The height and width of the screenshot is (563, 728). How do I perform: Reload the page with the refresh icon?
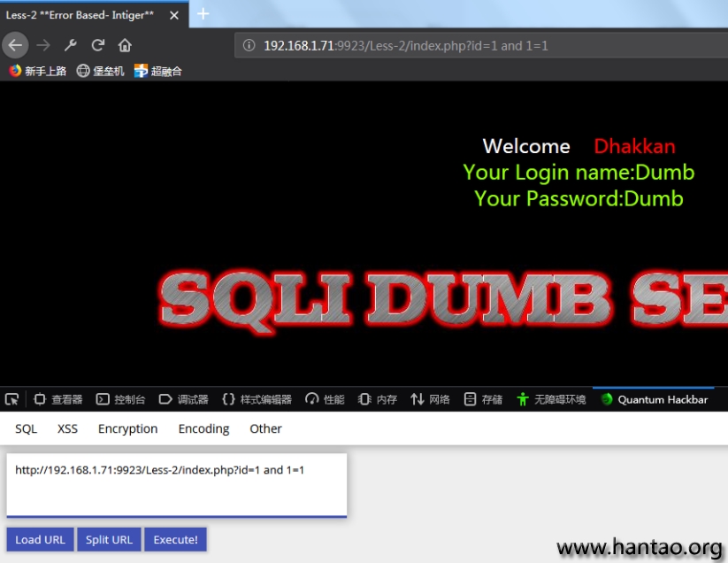pos(98,45)
